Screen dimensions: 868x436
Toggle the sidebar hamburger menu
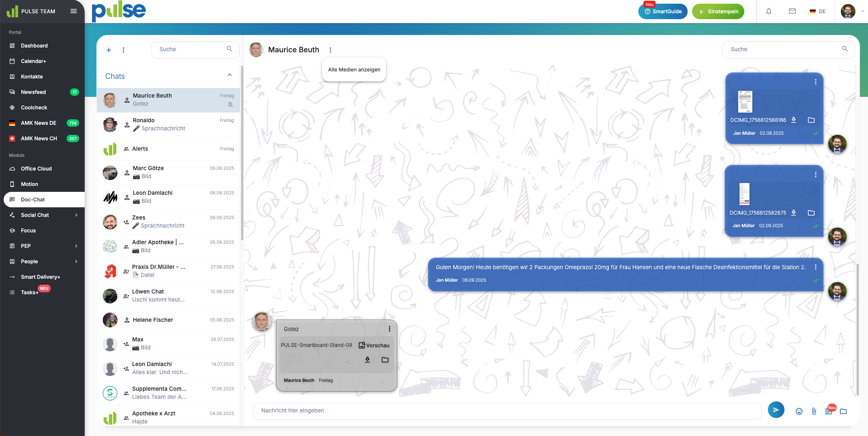pos(74,11)
